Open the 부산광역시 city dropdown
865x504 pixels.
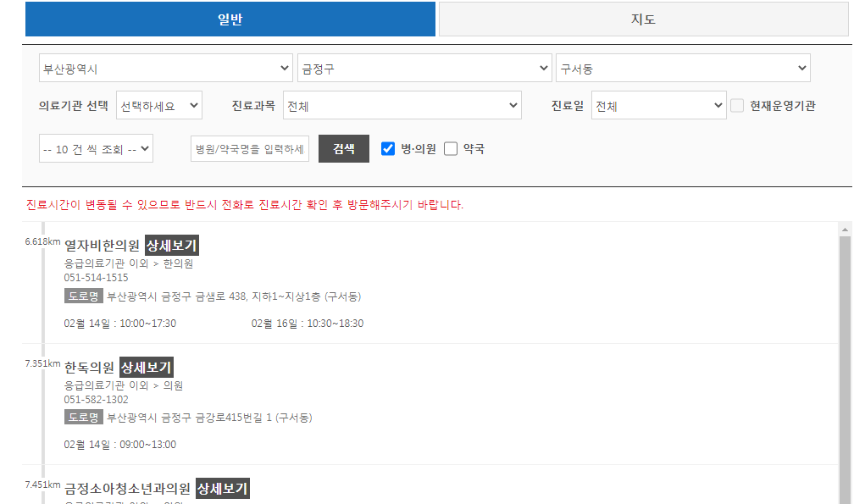(x=165, y=68)
